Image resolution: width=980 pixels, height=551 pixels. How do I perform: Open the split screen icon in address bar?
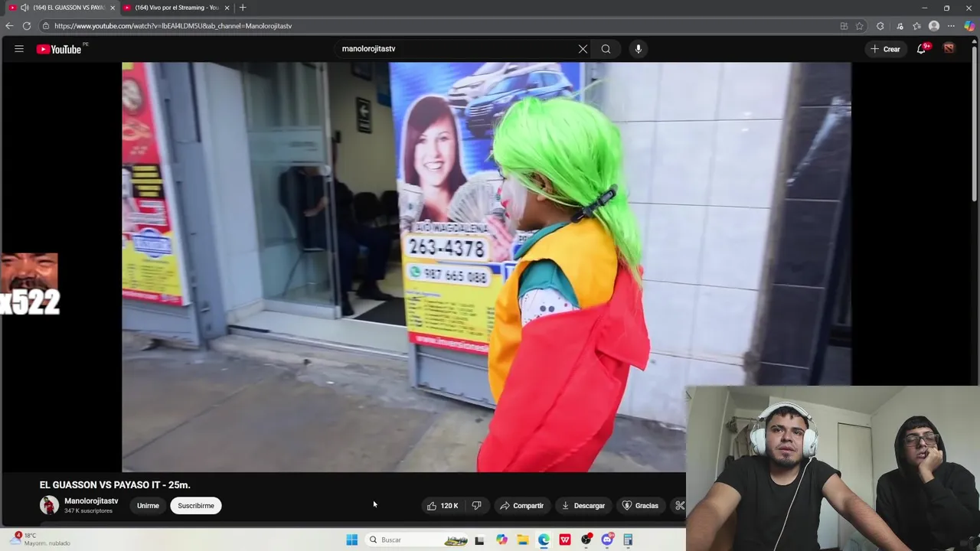point(844,26)
